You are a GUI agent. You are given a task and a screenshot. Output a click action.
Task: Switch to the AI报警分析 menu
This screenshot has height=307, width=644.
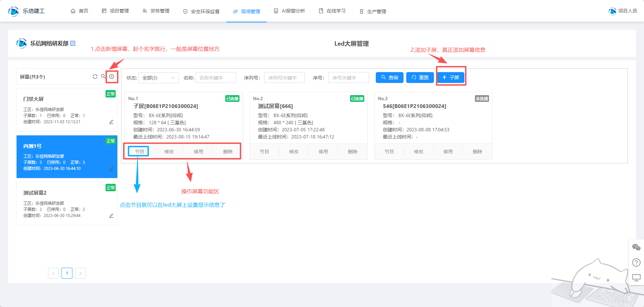pyautogui.click(x=290, y=11)
